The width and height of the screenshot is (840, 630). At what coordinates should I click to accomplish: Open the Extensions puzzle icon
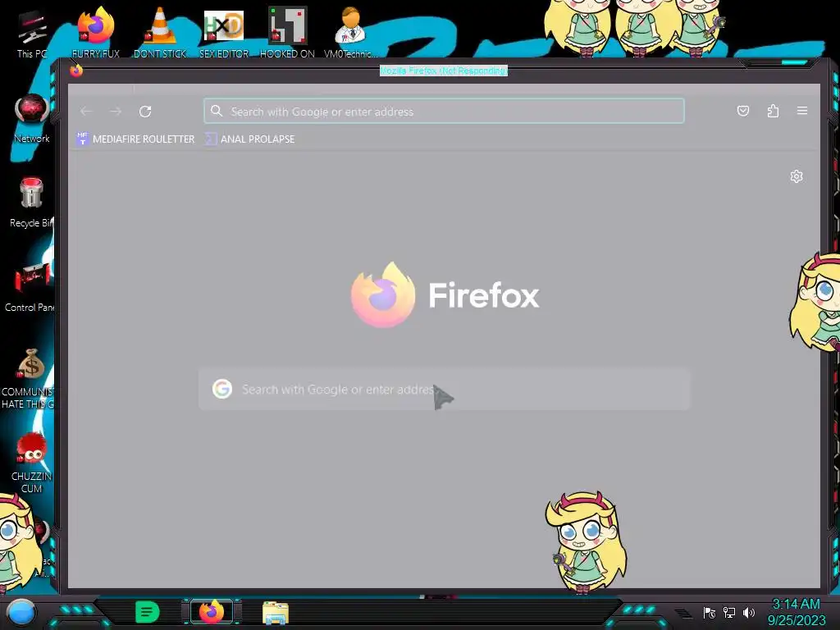tap(773, 111)
